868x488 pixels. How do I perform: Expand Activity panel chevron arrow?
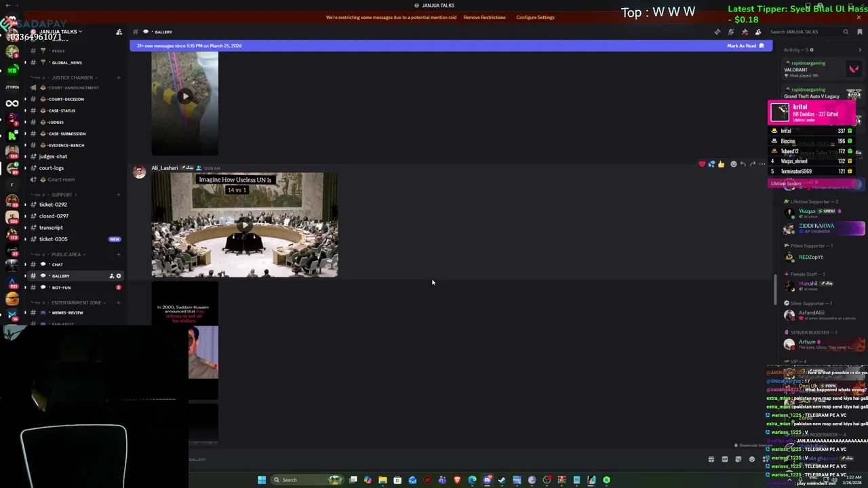861,49
